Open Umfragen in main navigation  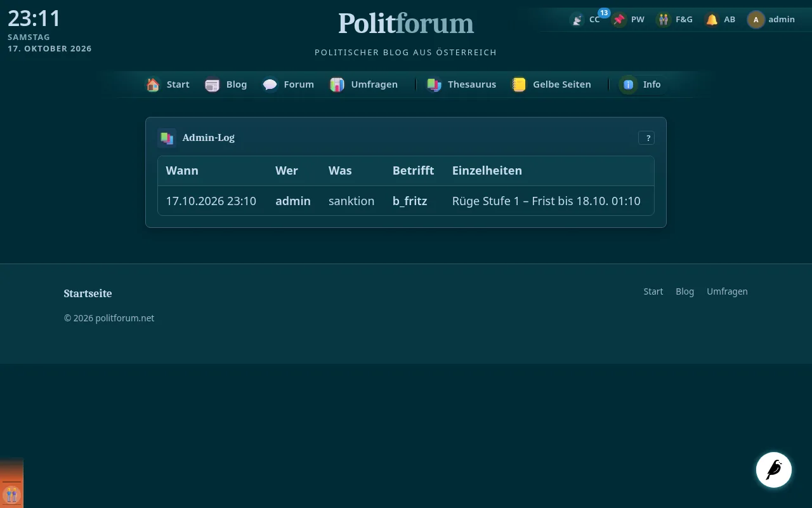(374, 84)
